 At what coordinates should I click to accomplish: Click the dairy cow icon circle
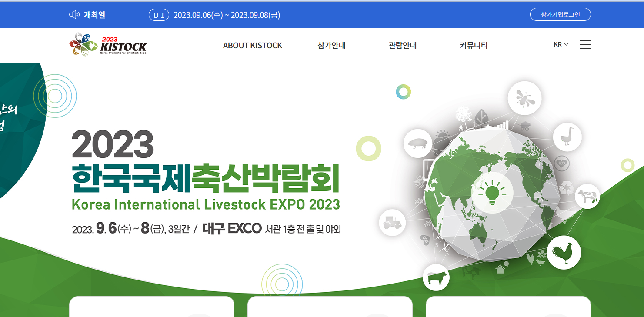[x=587, y=197]
